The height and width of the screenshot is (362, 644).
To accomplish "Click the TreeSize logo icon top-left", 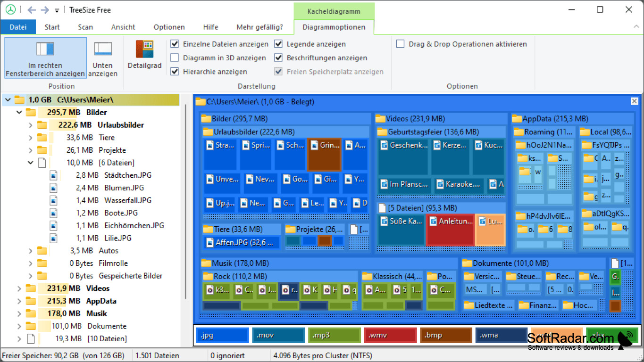I will point(10,9).
